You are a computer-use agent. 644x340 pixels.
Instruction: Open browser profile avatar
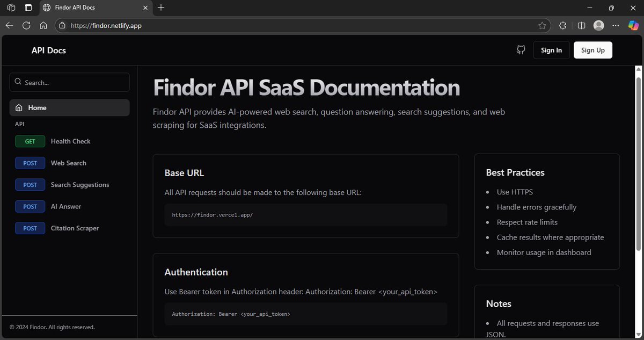[x=599, y=25]
